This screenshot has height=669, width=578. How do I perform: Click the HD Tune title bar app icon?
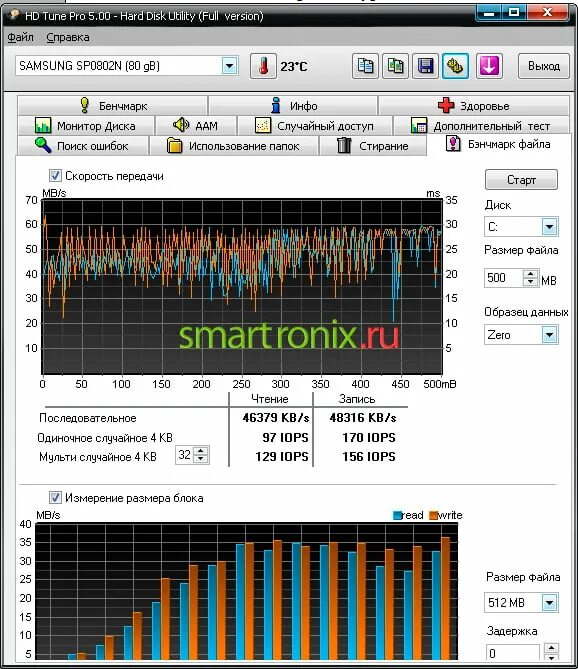click(x=14, y=15)
